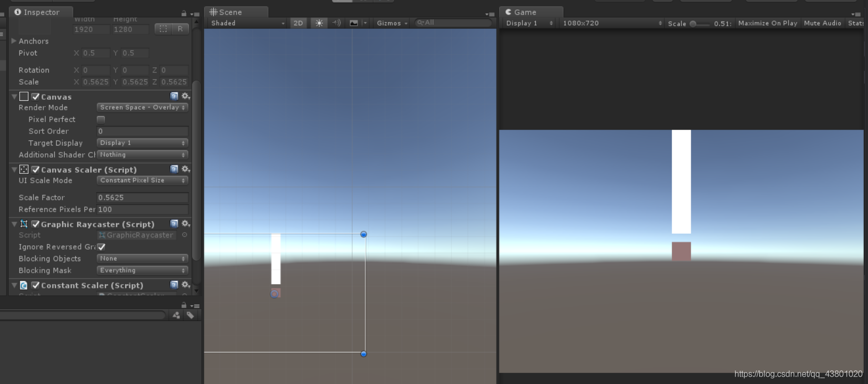Toggle scene audio speaker icon
868x384 pixels.
coord(336,23)
